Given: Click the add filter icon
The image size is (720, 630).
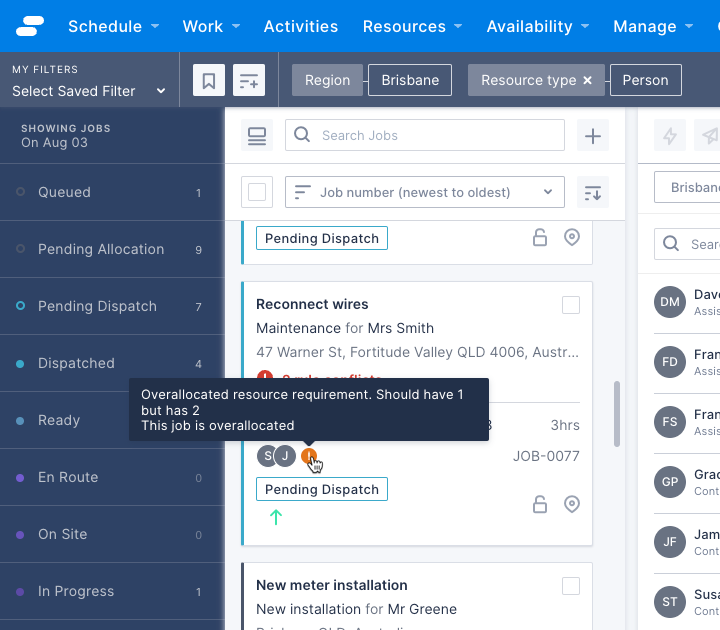Looking at the screenshot, I should click(248, 81).
